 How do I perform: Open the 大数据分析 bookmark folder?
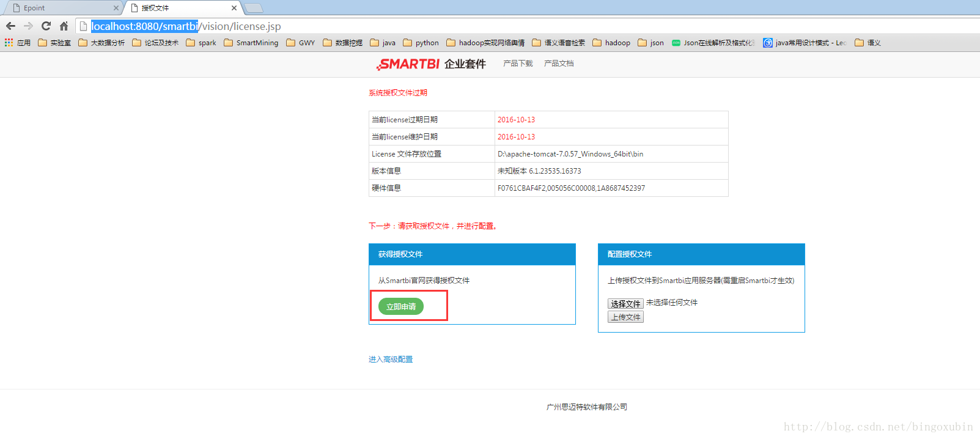[101, 43]
